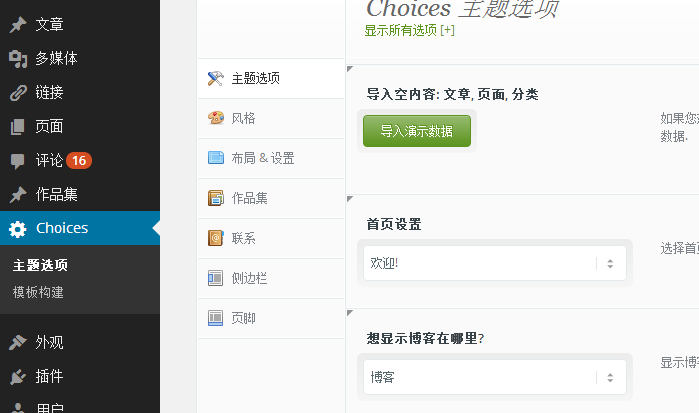Click the brush icon beside 外观

18,343
